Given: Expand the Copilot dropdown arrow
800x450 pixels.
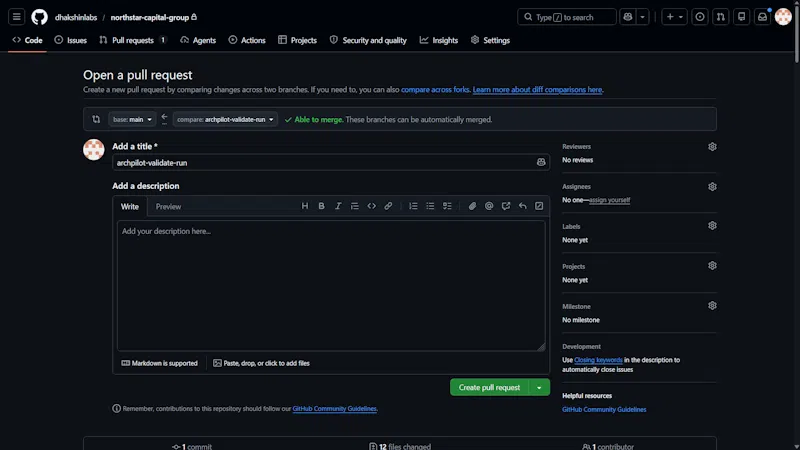Looking at the screenshot, I should click(642, 17).
